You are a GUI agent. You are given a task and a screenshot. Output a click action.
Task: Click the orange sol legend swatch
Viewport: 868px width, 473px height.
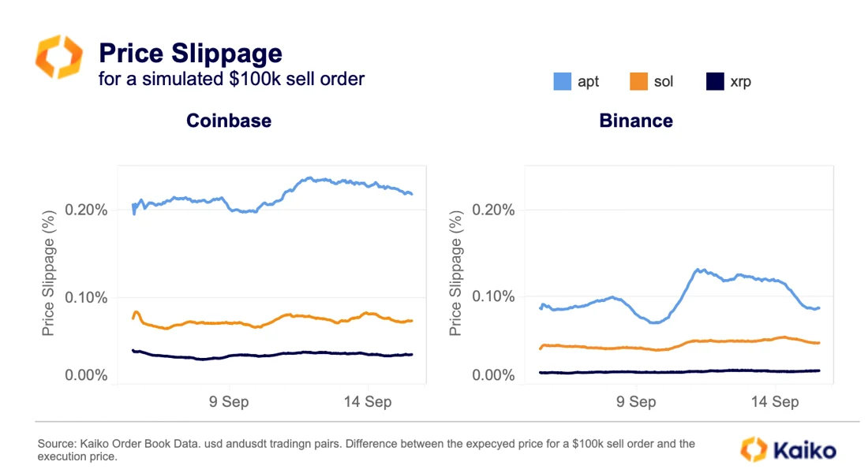[x=638, y=81]
